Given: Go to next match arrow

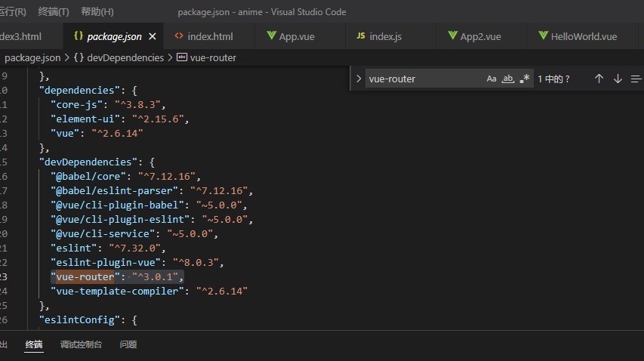Looking at the screenshot, I should click(x=618, y=79).
